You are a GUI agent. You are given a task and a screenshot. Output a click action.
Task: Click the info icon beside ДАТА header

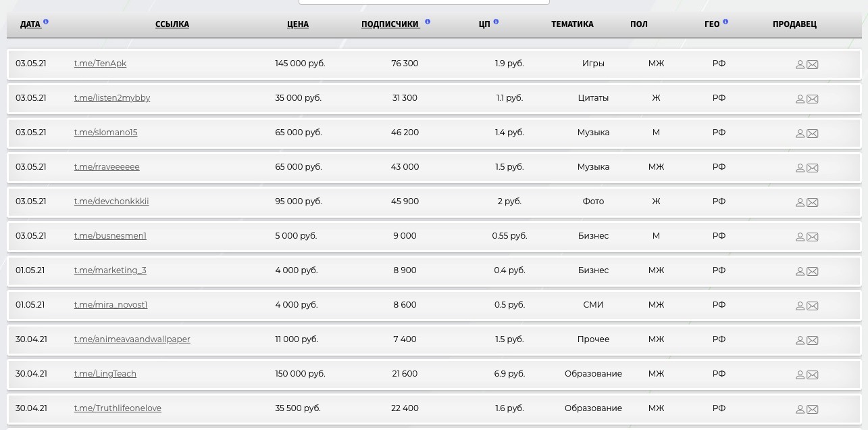(46, 22)
